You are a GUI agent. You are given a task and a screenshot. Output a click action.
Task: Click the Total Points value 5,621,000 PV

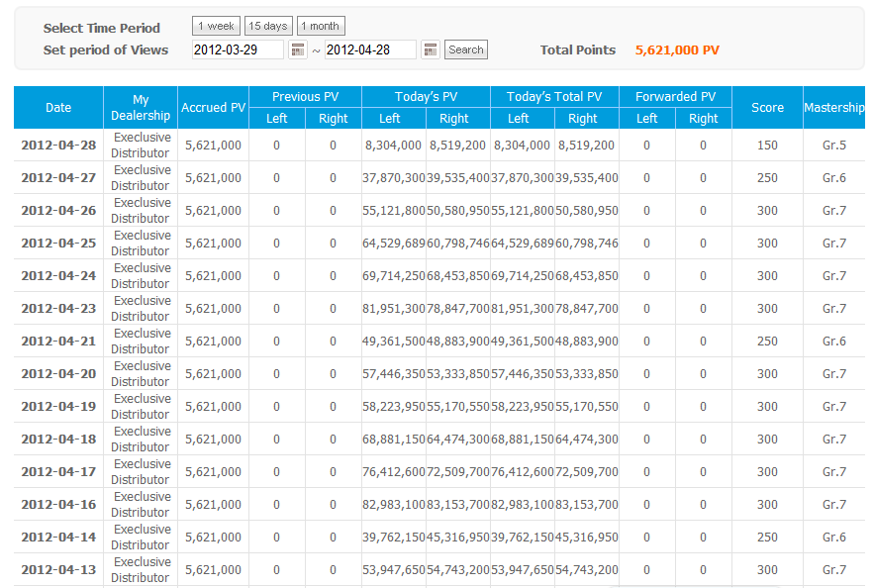[677, 50]
